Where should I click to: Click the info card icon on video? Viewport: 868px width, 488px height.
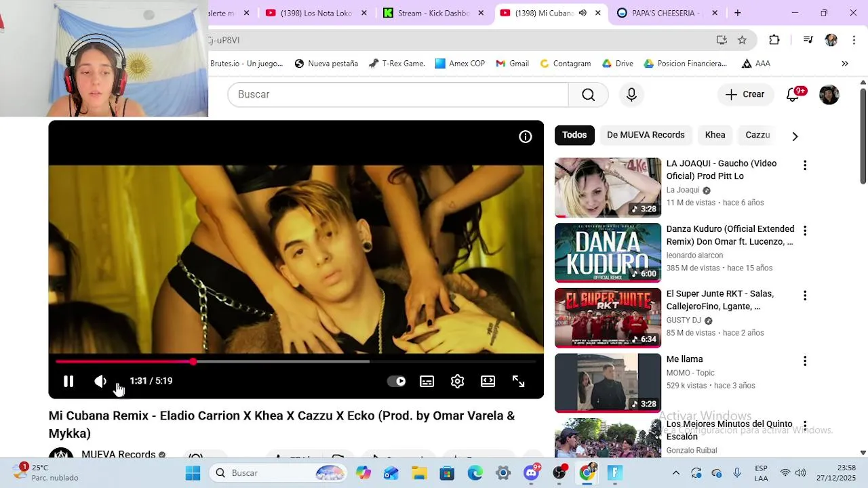pyautogui.click(x=526, y=137)
